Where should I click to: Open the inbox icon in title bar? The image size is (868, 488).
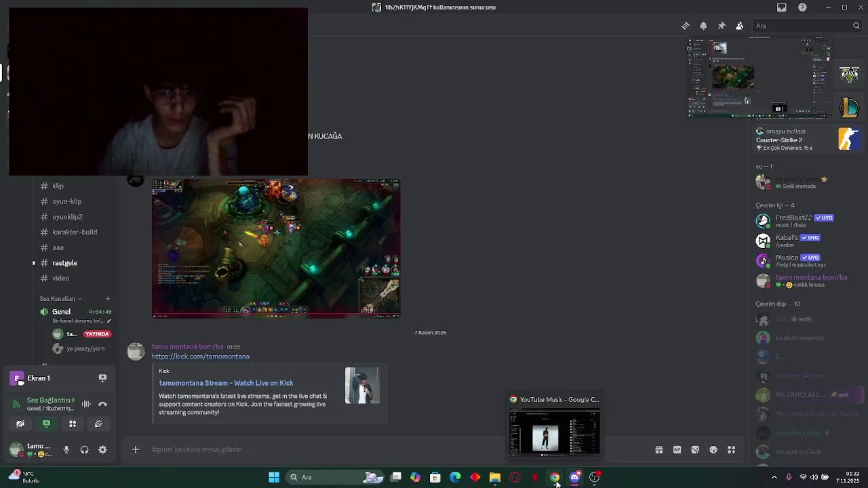[782, 7]
